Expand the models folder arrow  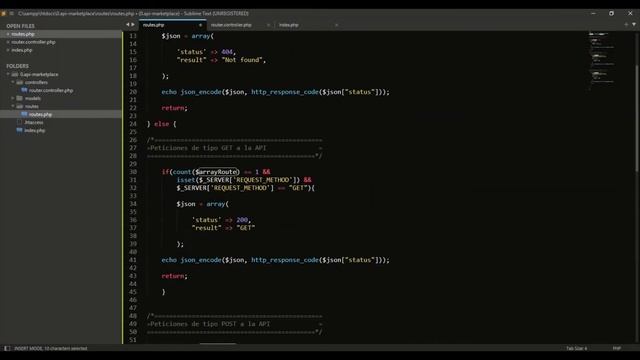tap(13, 98)
